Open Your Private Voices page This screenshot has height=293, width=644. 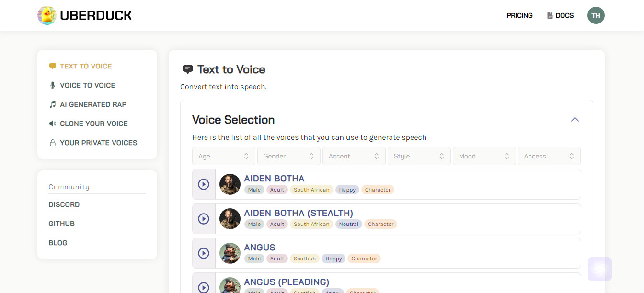pyautogui.click(x=99, y=143)
